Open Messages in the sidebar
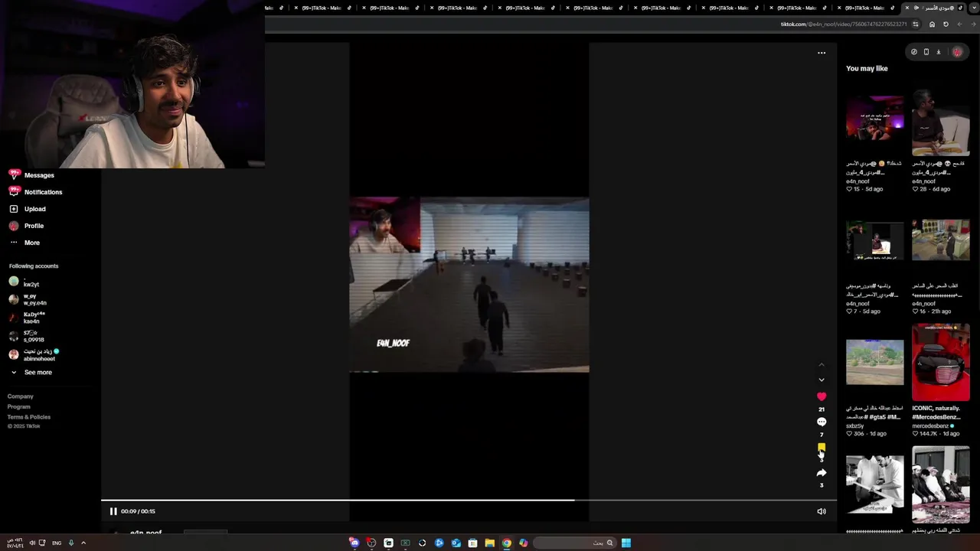 pyautogui.click(x=39, y=175)
